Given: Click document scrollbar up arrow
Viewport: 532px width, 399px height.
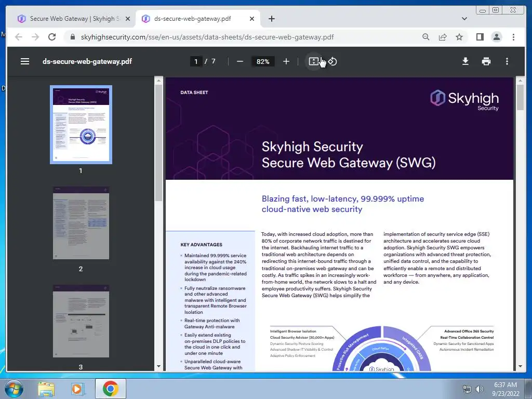Looking at the screenshot, I should coord(520,81).
